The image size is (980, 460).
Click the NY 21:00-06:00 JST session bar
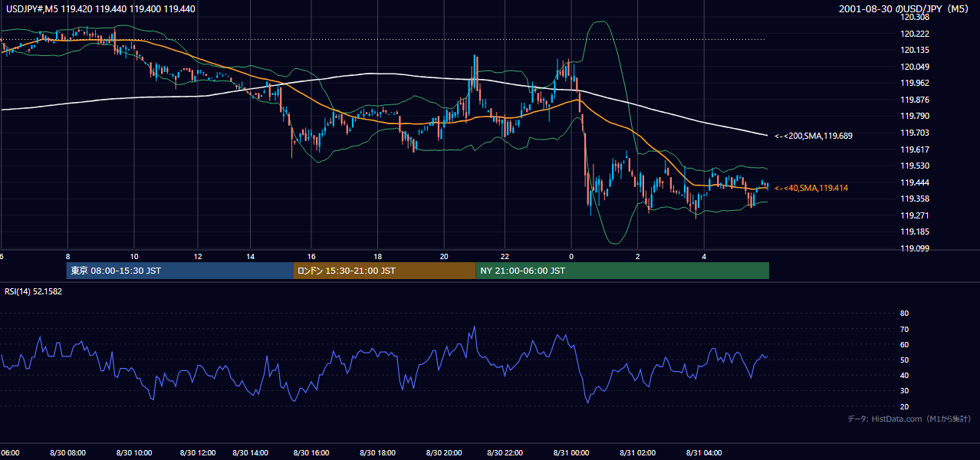[x=622, y=271]
